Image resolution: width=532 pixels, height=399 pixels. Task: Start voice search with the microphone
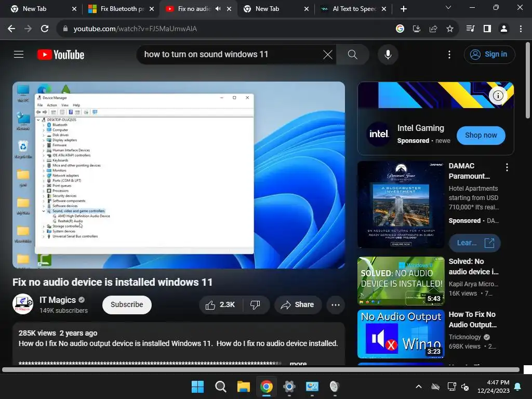388,54
